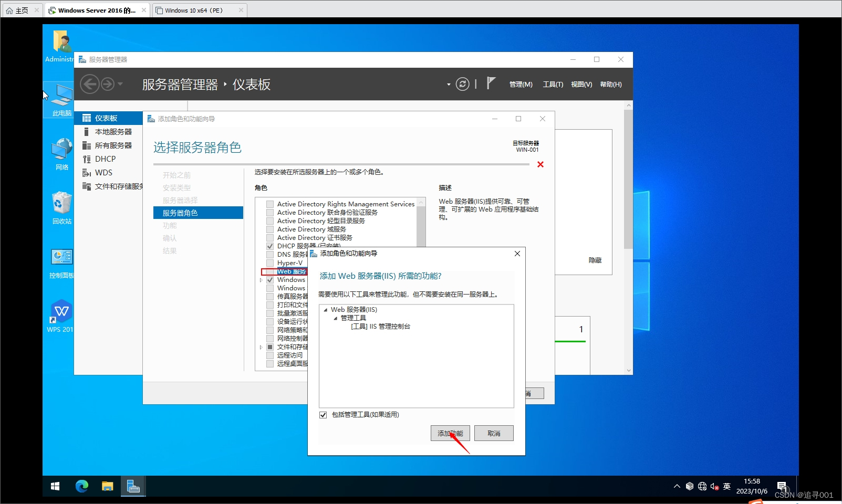The image size is (842, 504).
Task: Open the 视图(V) menu
Action: click(x=581, y=85)
